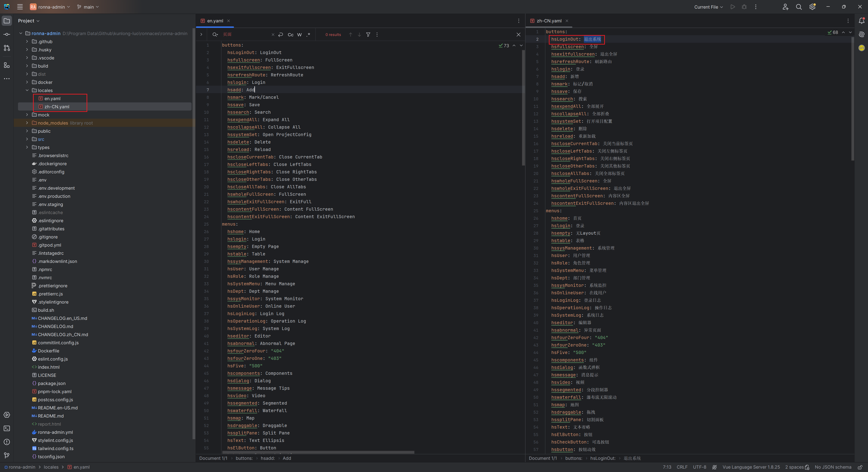Expand the replace field chevron
The height and width of the screenshot is (472, 868).
pyautogui.click(x=201, y=34)
